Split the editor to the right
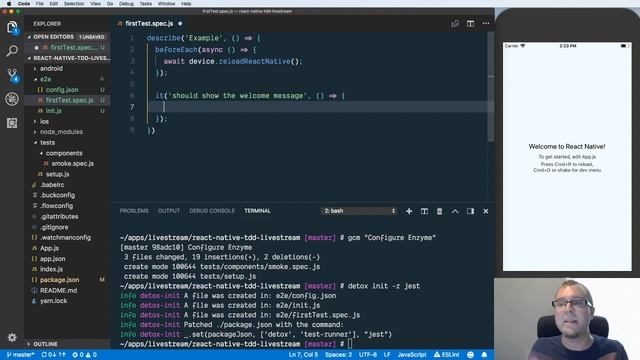The height and width of the screenshot is (360, 640). coord(470,24)
